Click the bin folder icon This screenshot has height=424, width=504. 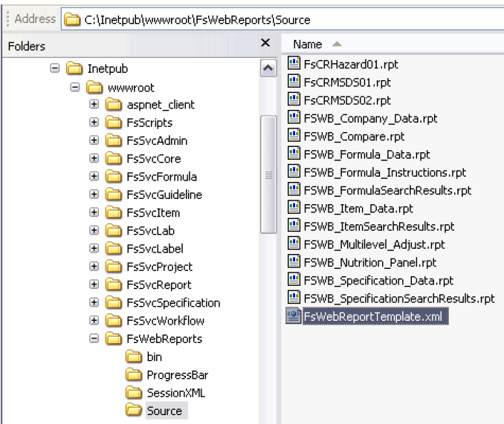point(133,356)
